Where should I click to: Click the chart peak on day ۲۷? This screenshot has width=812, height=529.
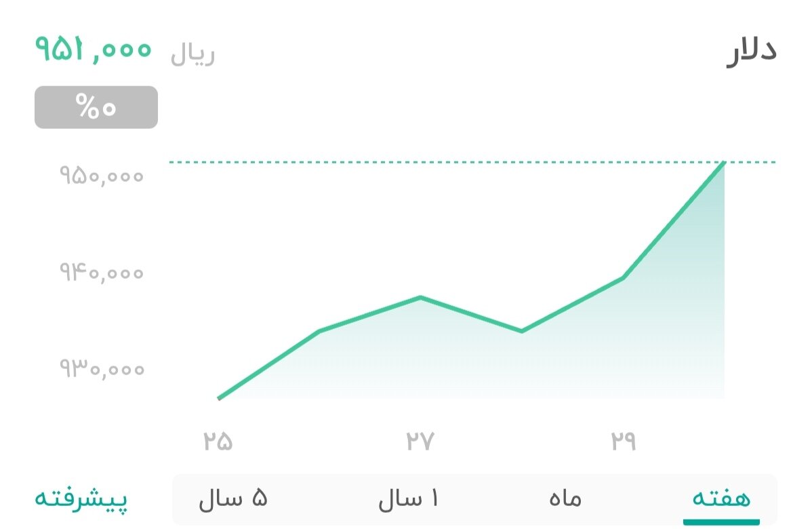pyautogui.click(x=420, y=297)
